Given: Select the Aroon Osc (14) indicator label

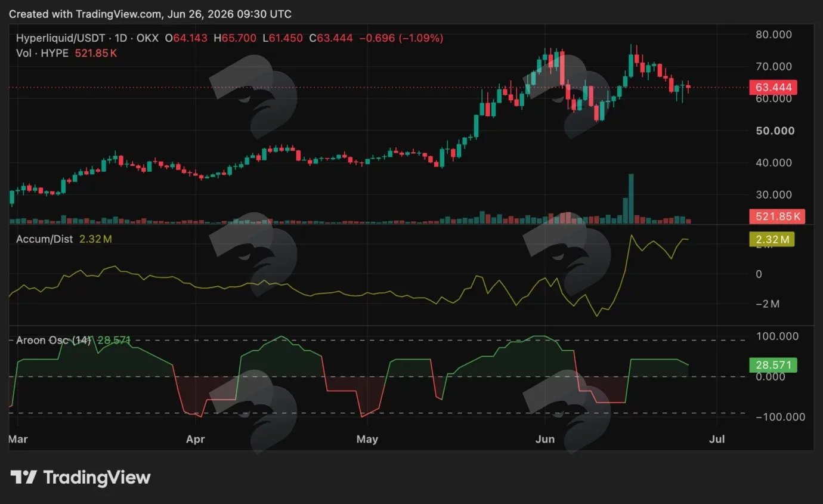Looking at the screenshot, I should click(x=54, y=341).
